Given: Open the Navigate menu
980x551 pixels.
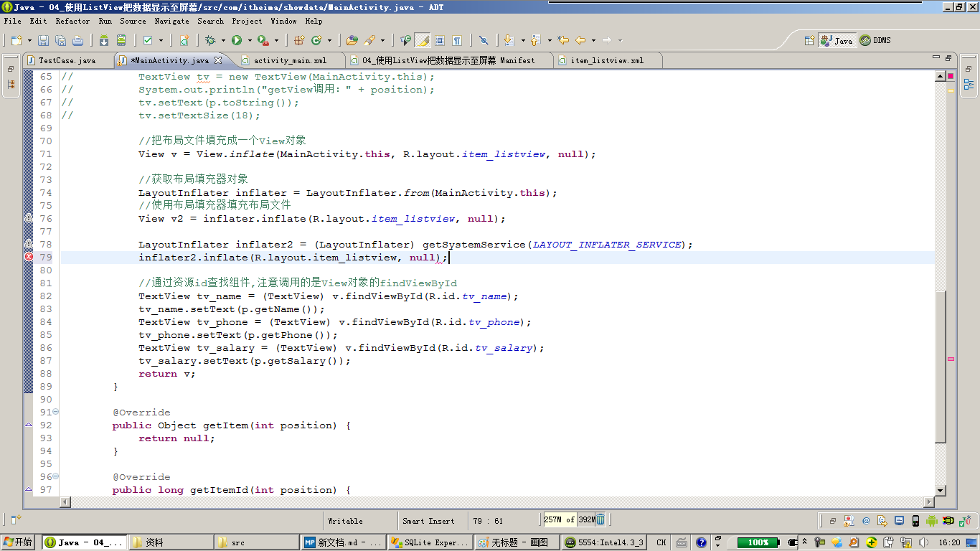Looking at the screenshot, I should point(172,22).
